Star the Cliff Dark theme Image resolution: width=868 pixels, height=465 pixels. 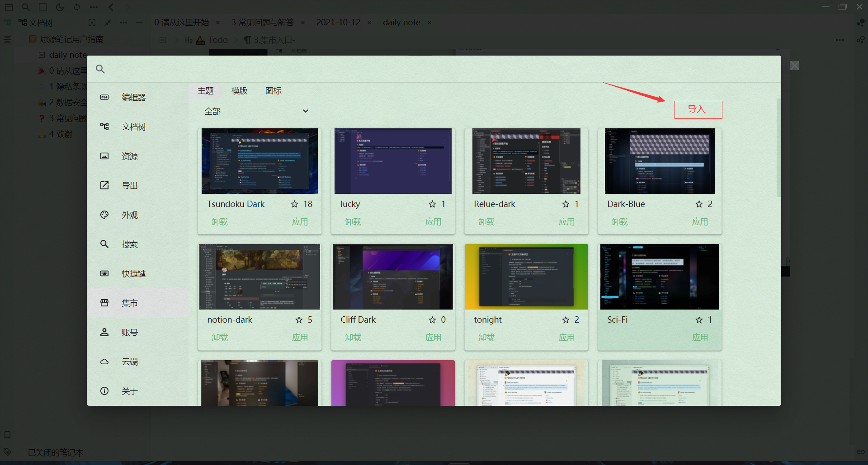(x=433, y=320)
